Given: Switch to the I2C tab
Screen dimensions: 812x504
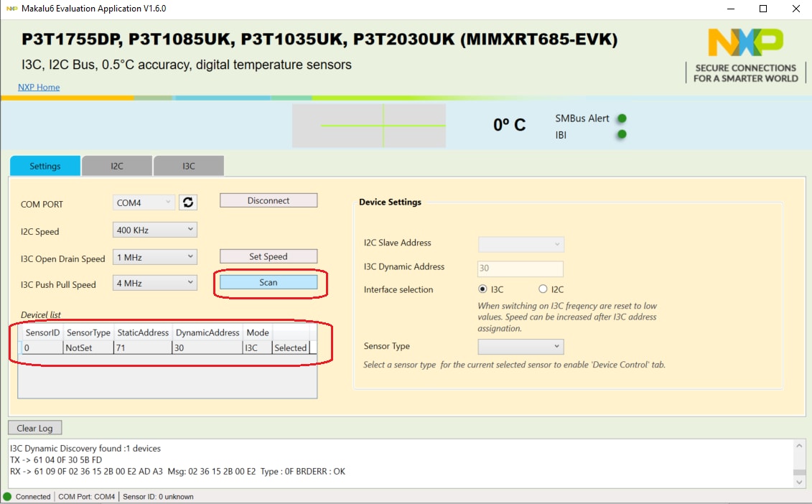Looking at the screenshot, I should (117, 166).
